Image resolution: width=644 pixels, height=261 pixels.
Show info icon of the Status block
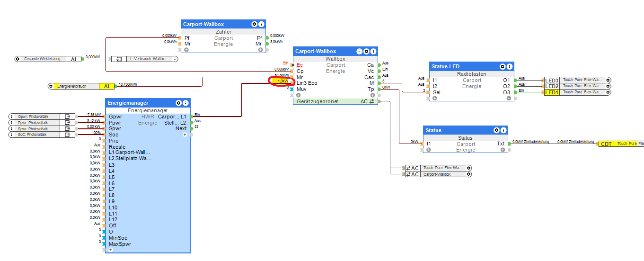click(x=503, y=130)
